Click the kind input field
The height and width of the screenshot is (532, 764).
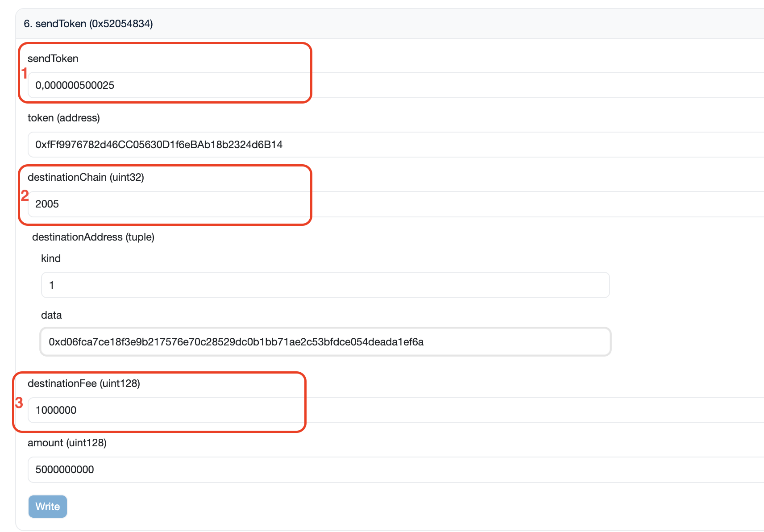(325, 285)
